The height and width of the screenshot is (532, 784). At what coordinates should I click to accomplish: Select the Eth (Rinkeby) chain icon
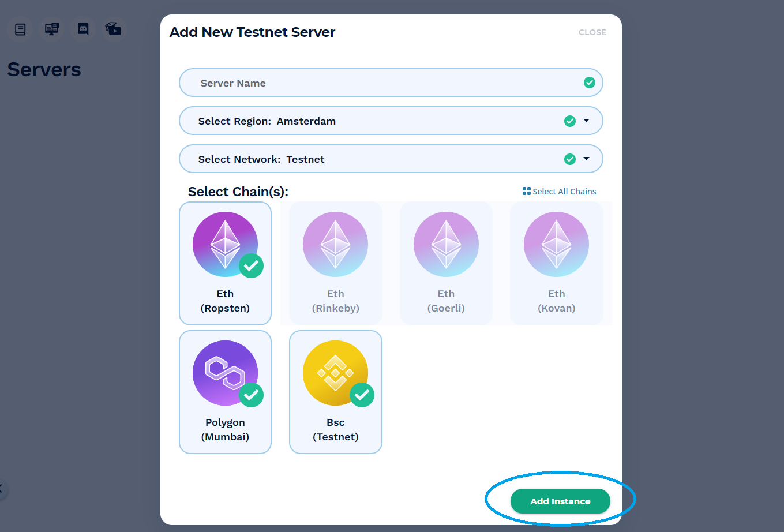pyautogui.click(x=335, y=244)
